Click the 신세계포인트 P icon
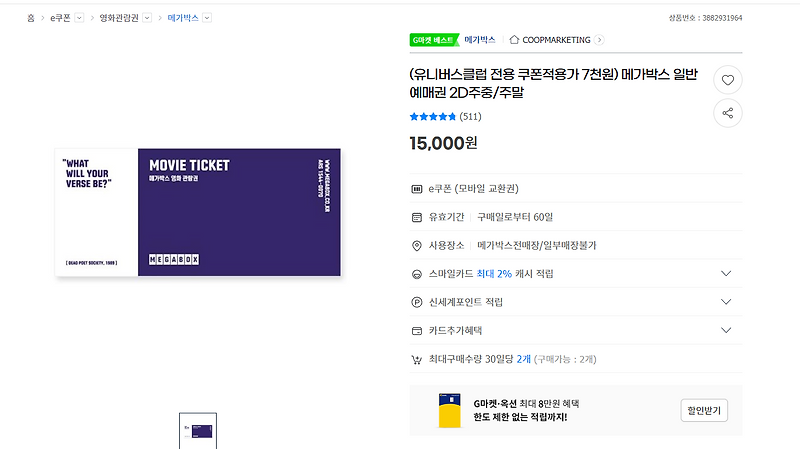 (417, 302)
